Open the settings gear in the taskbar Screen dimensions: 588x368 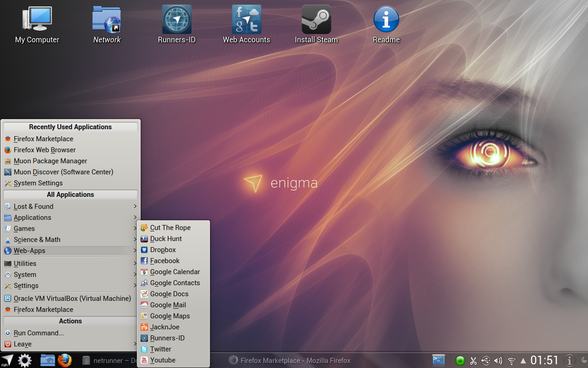pos(25,360)
